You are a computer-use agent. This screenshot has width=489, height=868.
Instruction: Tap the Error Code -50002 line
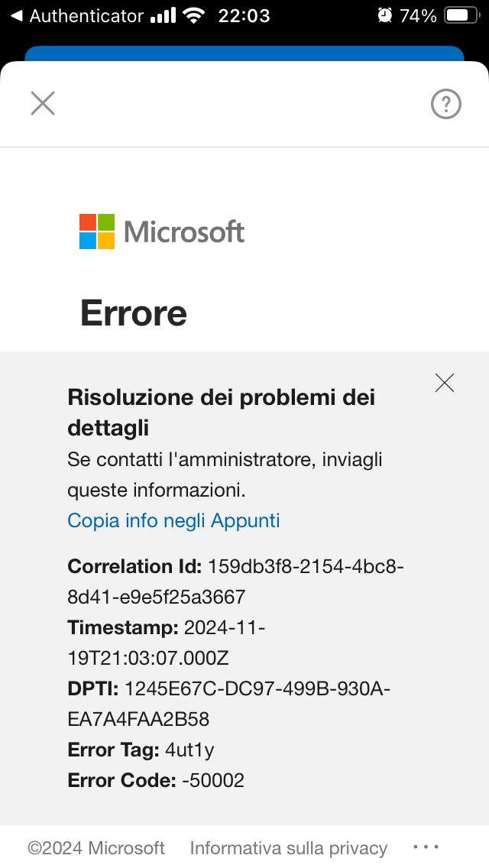pos(156,781)
